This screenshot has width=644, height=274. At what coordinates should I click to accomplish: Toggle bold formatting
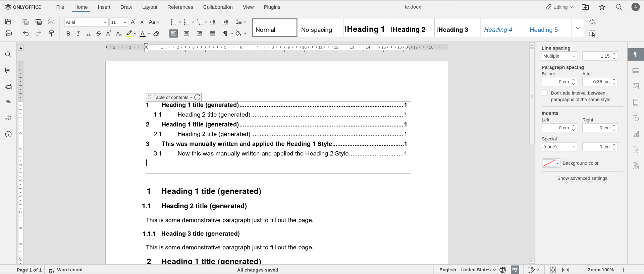(68, 33)
